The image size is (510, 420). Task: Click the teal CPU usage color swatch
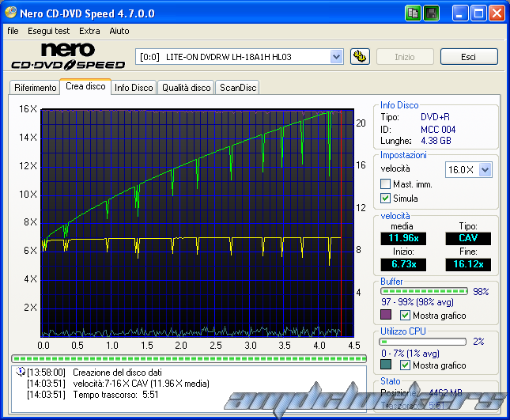point(386,365)
